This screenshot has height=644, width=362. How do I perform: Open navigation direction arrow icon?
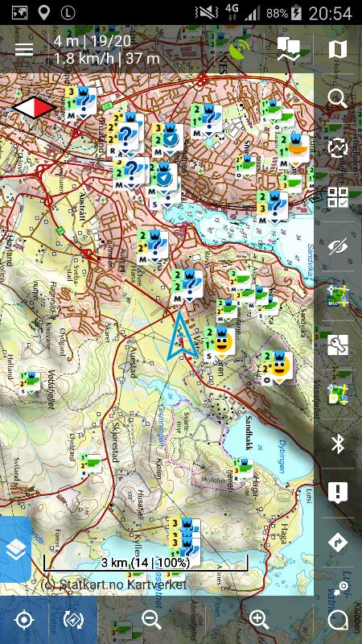(338, 543)
